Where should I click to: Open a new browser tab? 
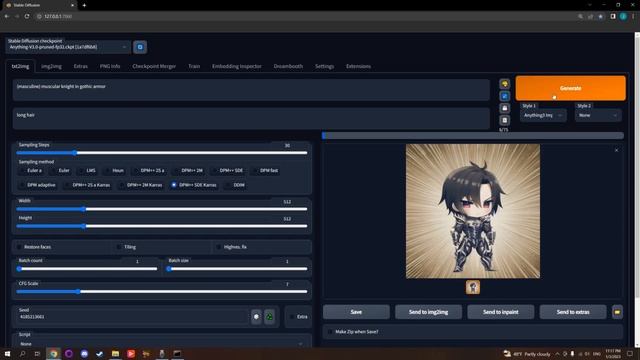(x=84, y=5)
